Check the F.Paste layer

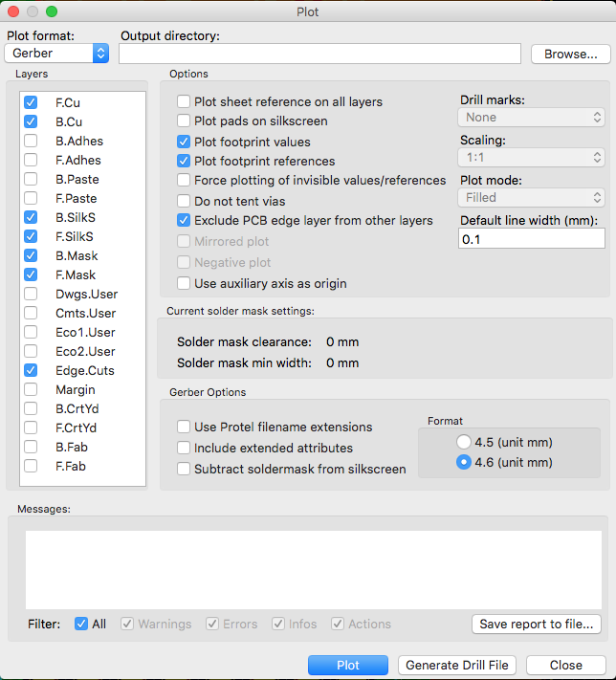pos(31,198)
